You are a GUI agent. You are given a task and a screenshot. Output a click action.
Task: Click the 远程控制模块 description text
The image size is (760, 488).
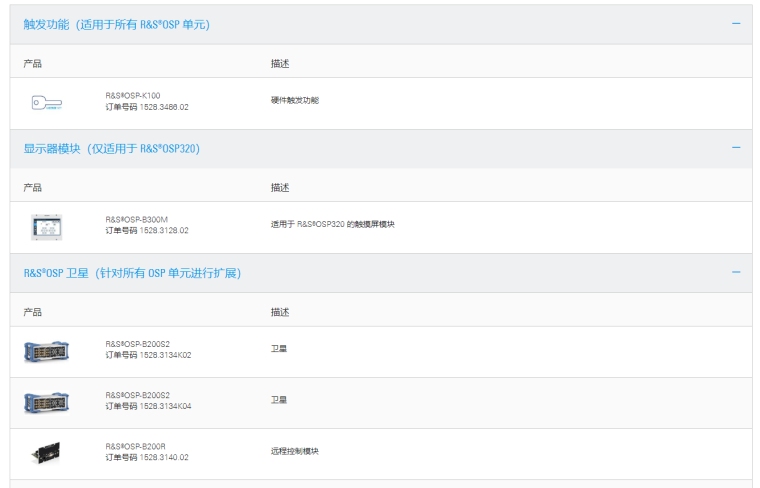tap(295, 451)
